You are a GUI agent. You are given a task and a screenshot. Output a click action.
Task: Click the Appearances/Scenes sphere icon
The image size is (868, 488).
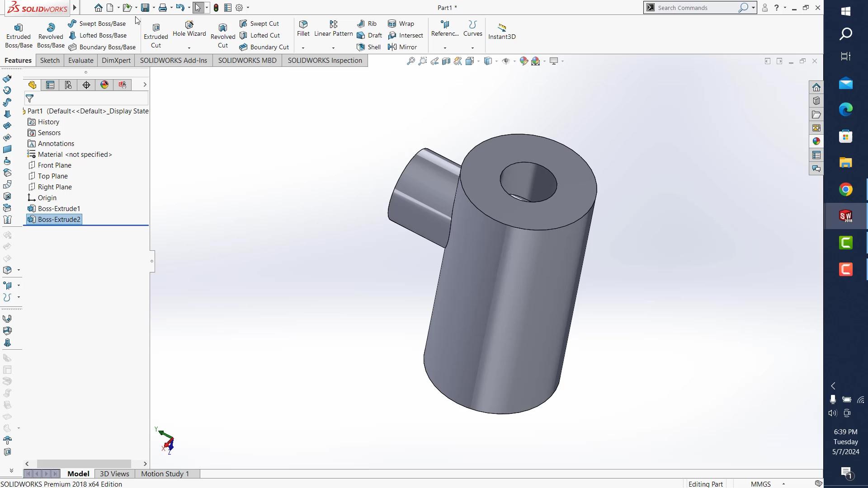coord(816,141)
